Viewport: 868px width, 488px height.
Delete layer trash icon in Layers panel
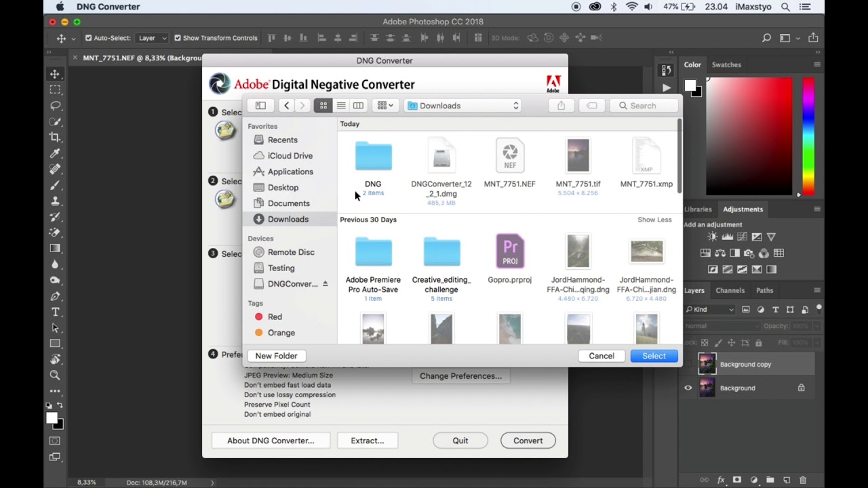coord(803,480)
